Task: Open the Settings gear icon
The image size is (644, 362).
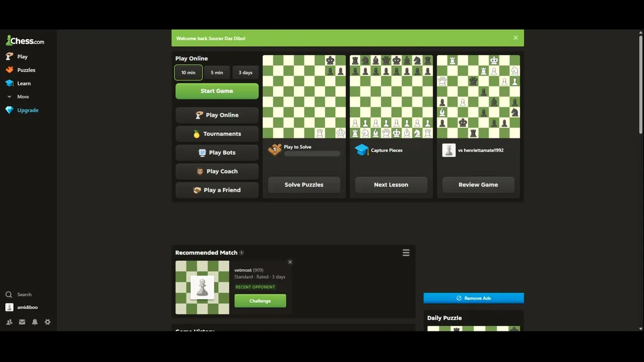Action: click(x=47, y=322)
